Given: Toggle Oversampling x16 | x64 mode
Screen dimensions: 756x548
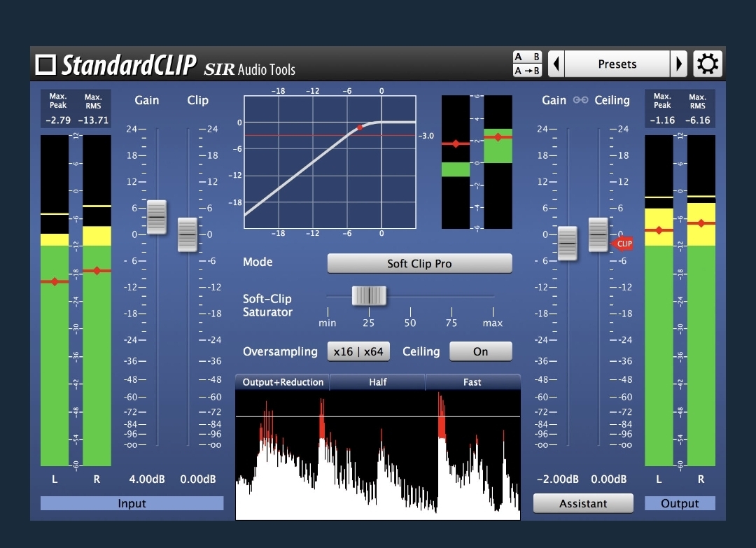Looking at the screenshot, I should pos(358,351).
